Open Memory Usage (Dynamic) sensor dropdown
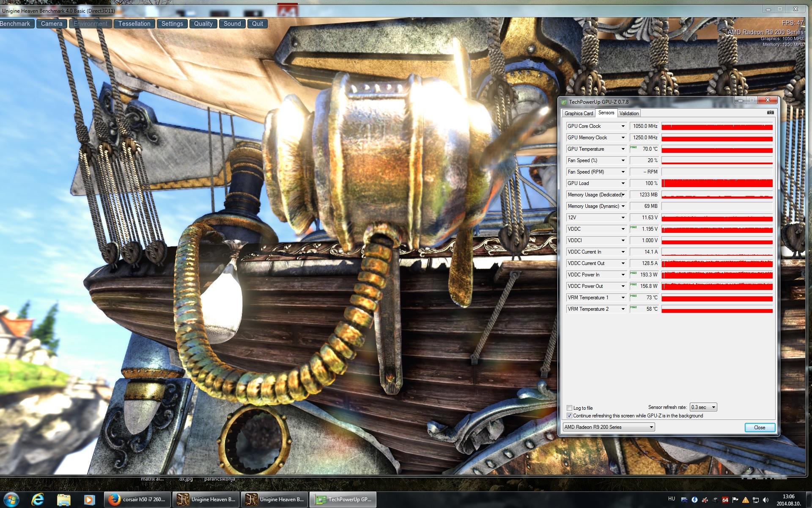This screenshot has height=508, width=812. click(623, 206)
